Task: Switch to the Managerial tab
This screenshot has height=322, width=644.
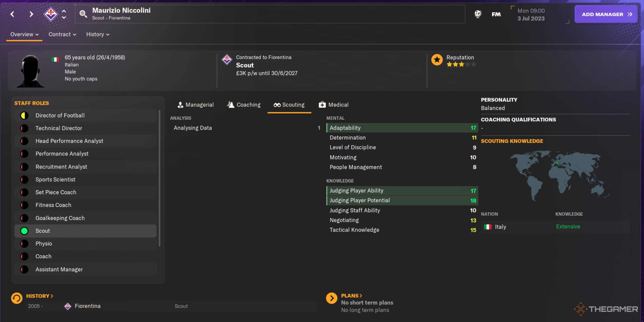Action: (196, 105)
